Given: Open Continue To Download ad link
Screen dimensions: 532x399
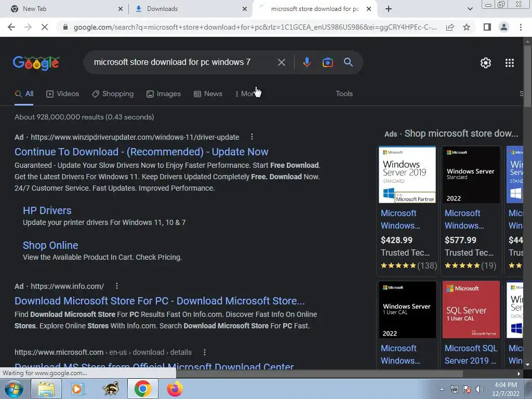Looking at the screenshot, I should (x=141, y=152).
